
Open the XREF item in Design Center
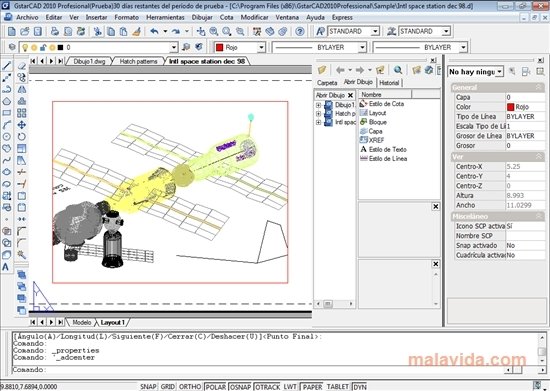[372, 140]
